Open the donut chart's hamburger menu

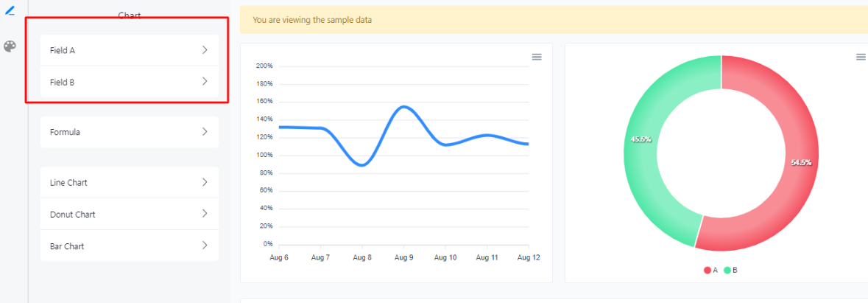pyautogui.click(x=861, y=57)
